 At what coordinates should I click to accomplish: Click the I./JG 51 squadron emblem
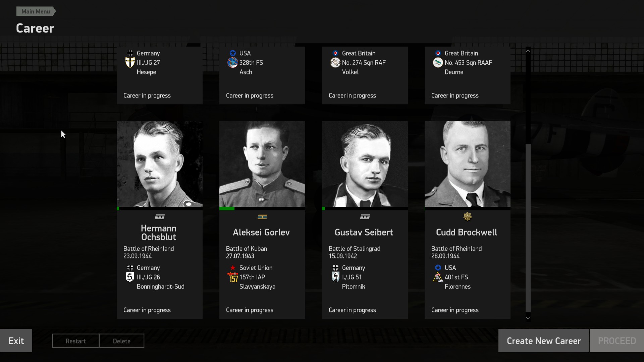[x=335, y=277]
